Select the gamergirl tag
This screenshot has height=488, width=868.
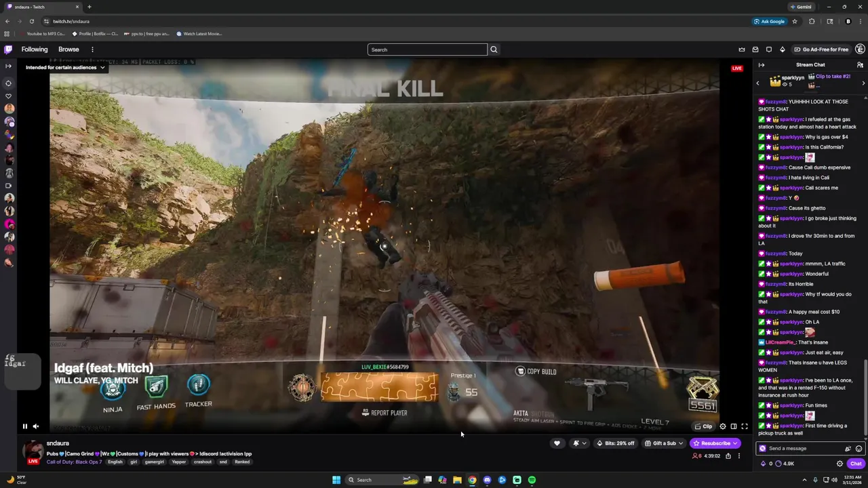(x=155, y=462)
